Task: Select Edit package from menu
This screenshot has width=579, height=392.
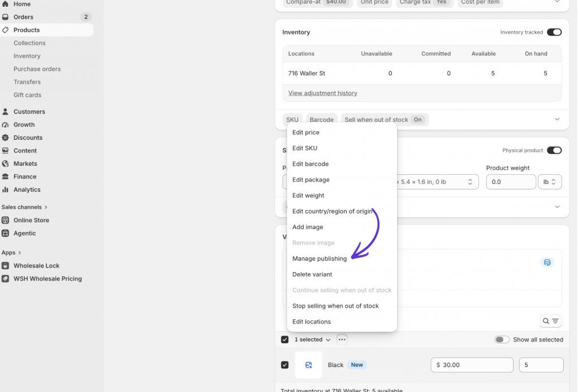Action: point(342,179)
